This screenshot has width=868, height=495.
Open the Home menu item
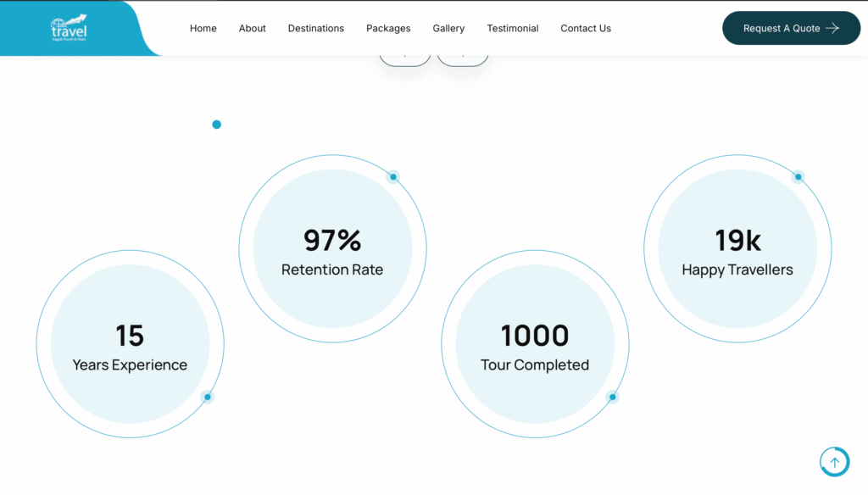[x=203, y=28]
